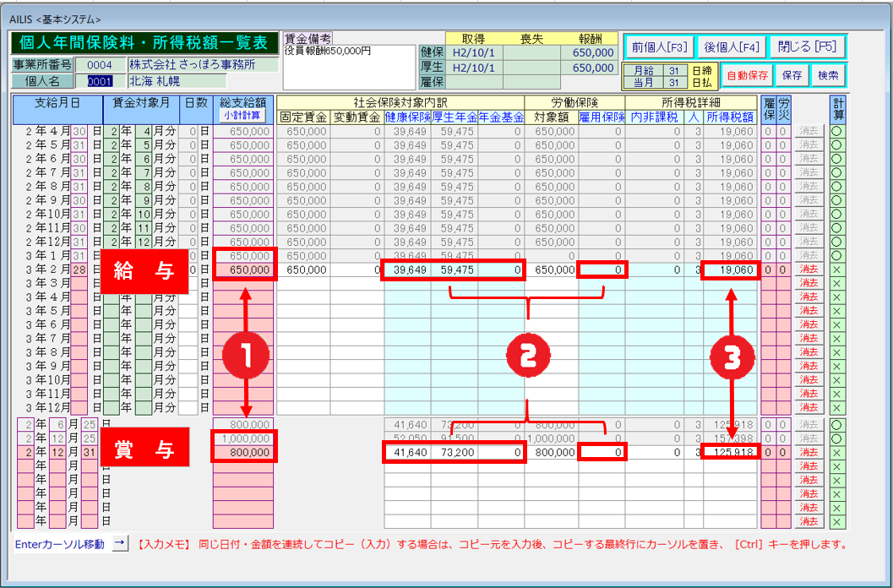Go to next person with 後個人[F4]

point(732,46)
